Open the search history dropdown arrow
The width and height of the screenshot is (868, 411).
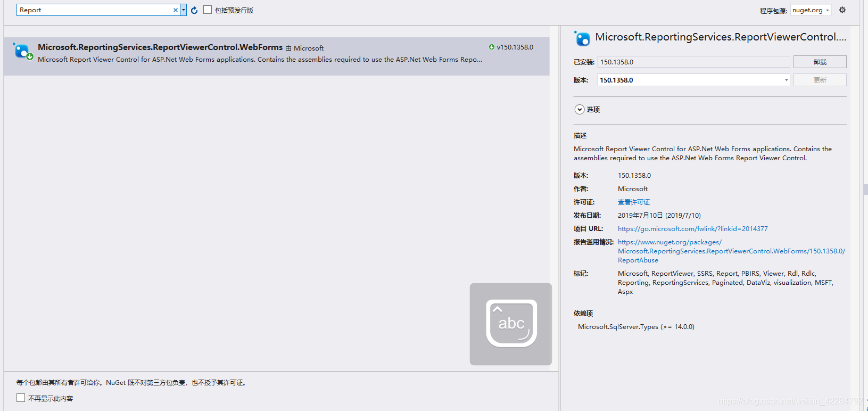tap(184, 10)
